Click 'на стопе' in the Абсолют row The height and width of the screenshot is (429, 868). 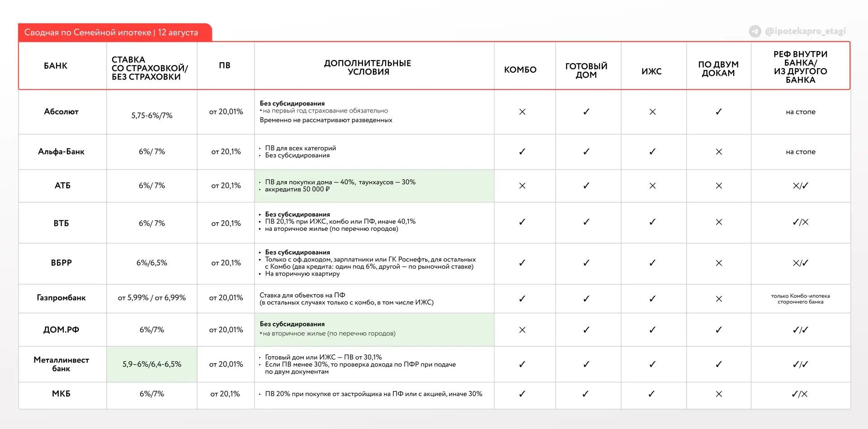pos(801,112)
